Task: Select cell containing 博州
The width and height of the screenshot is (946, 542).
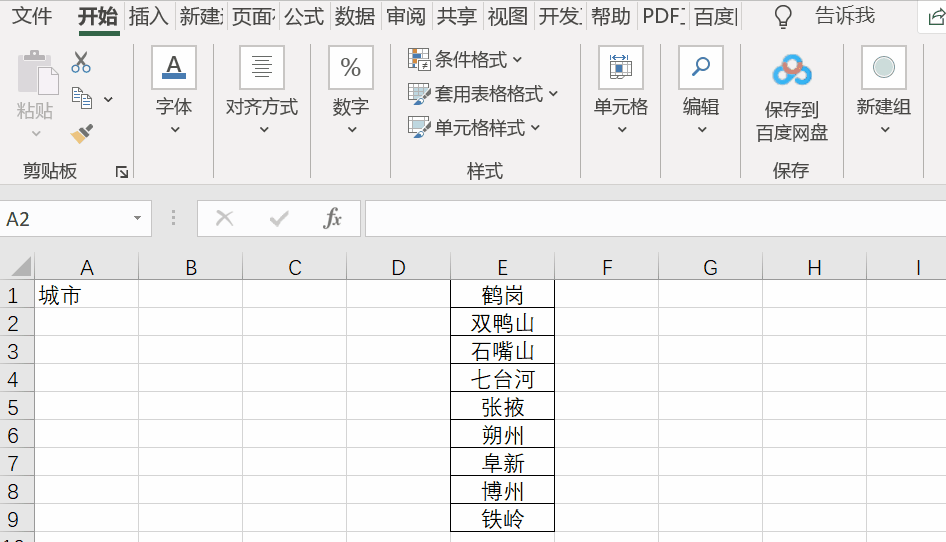Action: [x=502, y=491]
